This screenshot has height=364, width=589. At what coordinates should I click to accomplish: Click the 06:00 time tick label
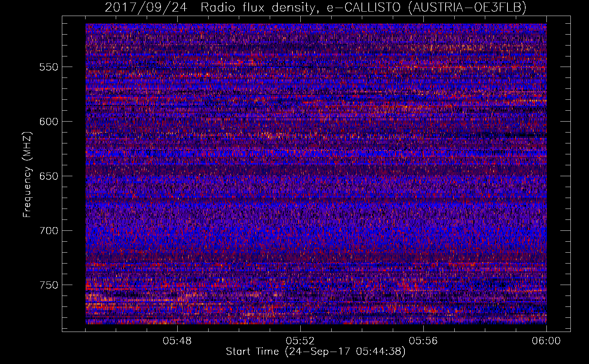click(x=546, y=341)
